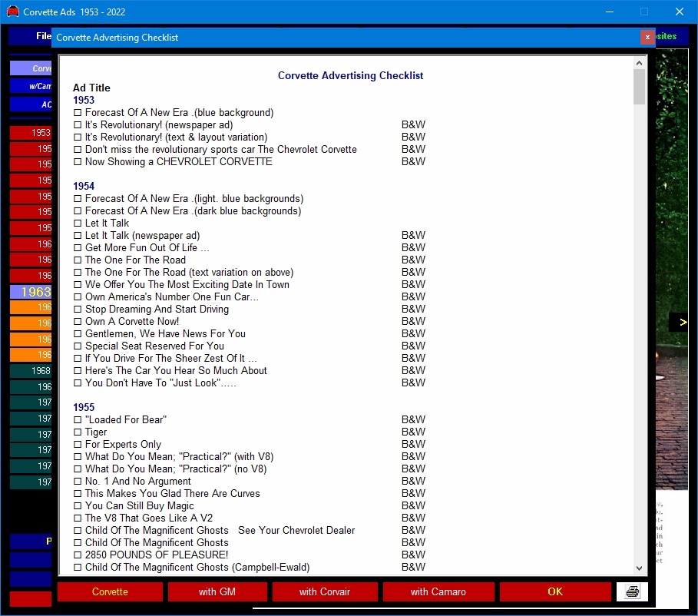Viewport: 698px width, 616px height.
Task: Tick the plain 'Let It Talk' checkbox
Action: (78, 224)
